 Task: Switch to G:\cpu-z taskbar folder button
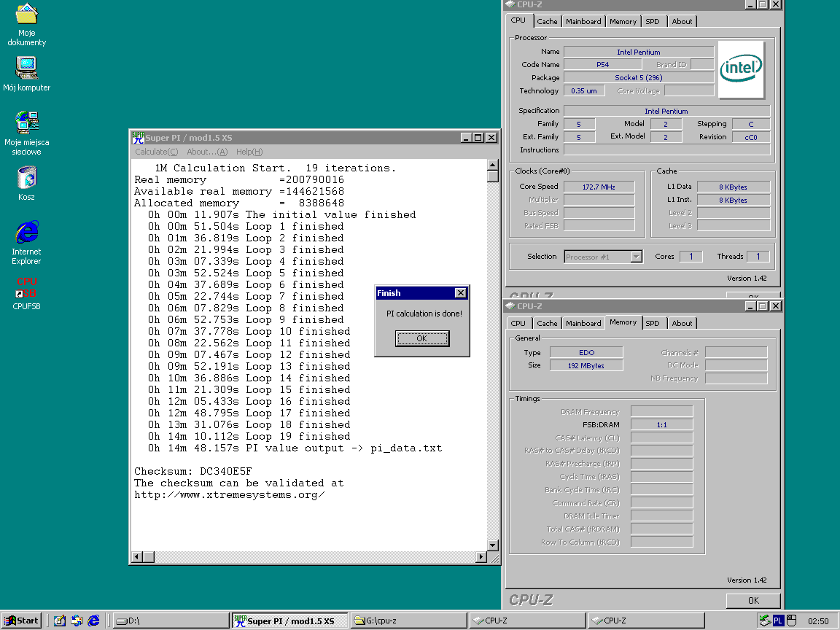[x=409, y=621]
